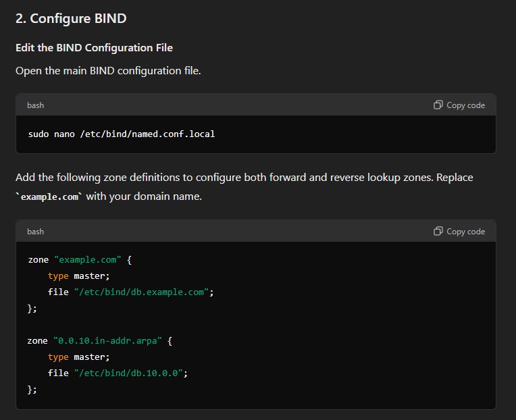The height and width of the screenshot is (420, 516).
Task: Click the bash label above the sudo nano command
Action: [x=36, y=105]
